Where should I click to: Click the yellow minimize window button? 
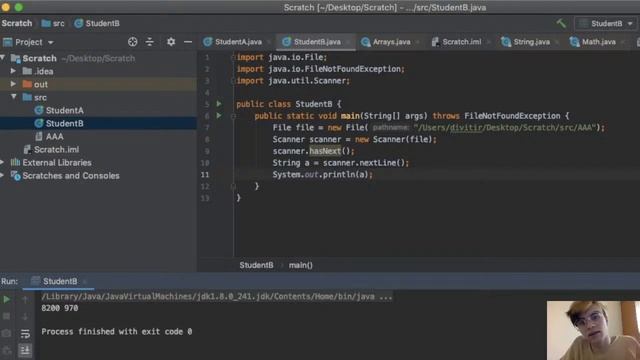pos(6,7)
